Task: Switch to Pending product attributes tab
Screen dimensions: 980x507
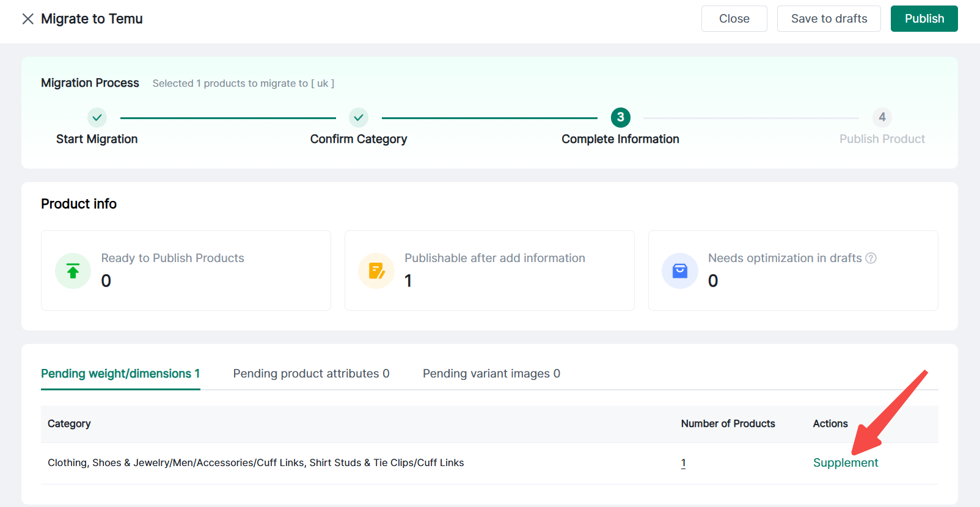Action: point(311,374)
